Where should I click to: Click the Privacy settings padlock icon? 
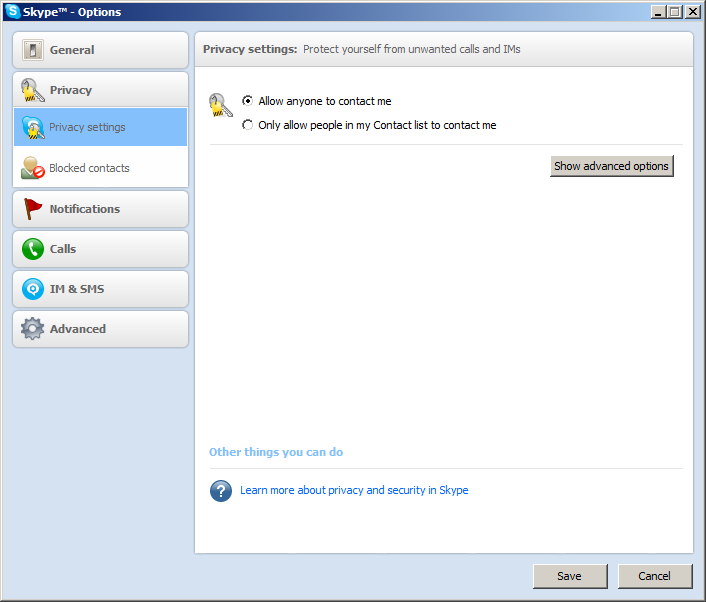coord(32,127)
